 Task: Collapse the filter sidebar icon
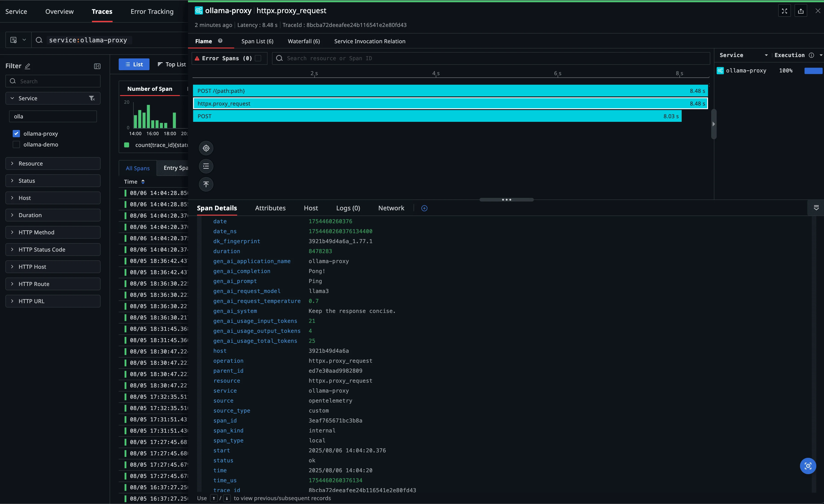(x=97, y=66)
